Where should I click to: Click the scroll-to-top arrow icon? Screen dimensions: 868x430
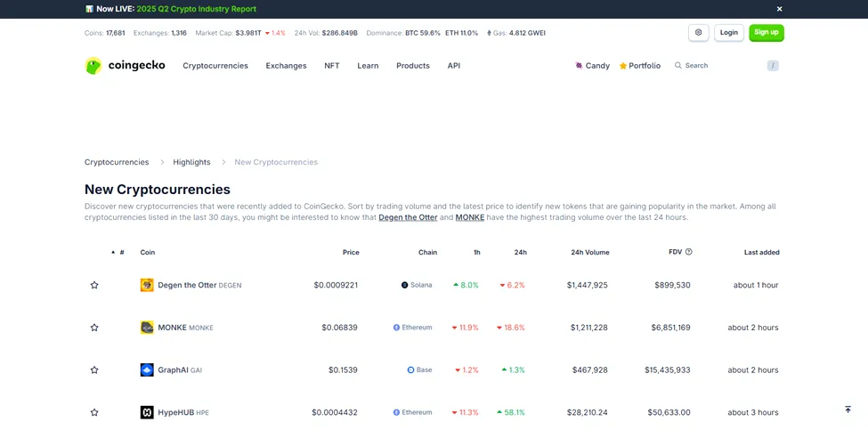(848, 410)
